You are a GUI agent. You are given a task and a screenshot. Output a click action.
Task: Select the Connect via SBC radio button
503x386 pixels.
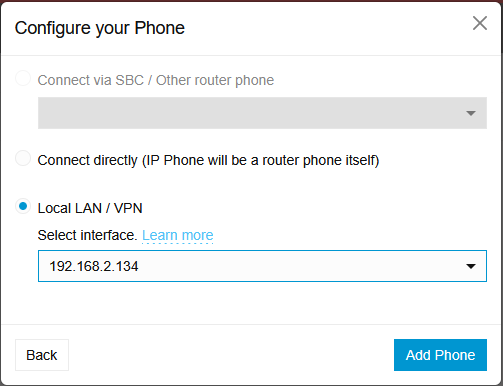pos(23,78)
